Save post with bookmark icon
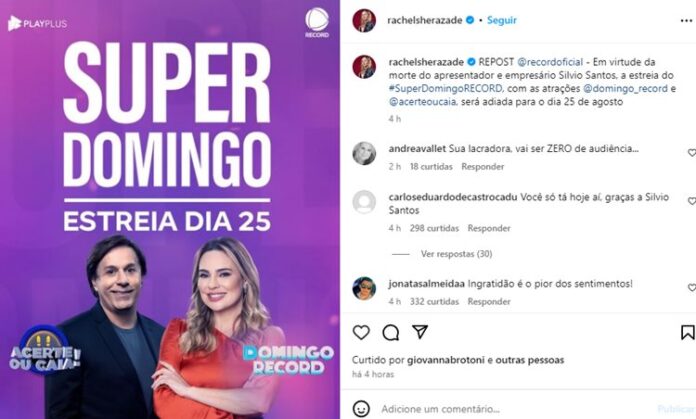696x419 pixels. (x=687, y=332)
